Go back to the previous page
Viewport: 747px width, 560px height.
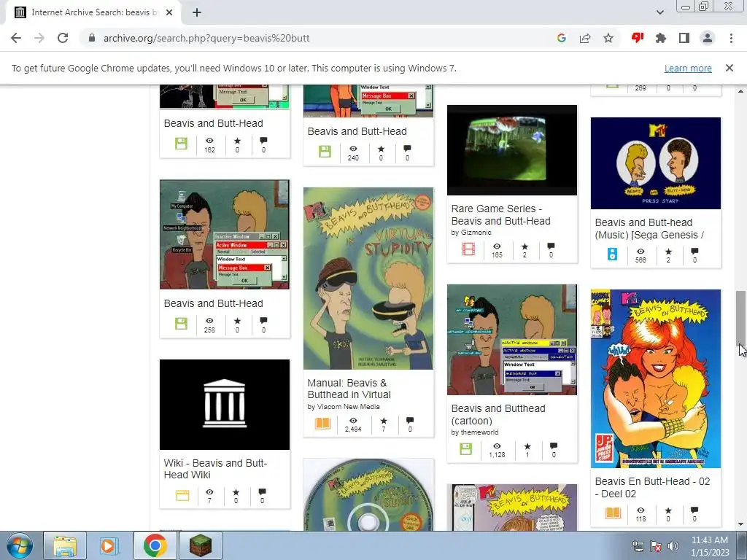point(16,38)
